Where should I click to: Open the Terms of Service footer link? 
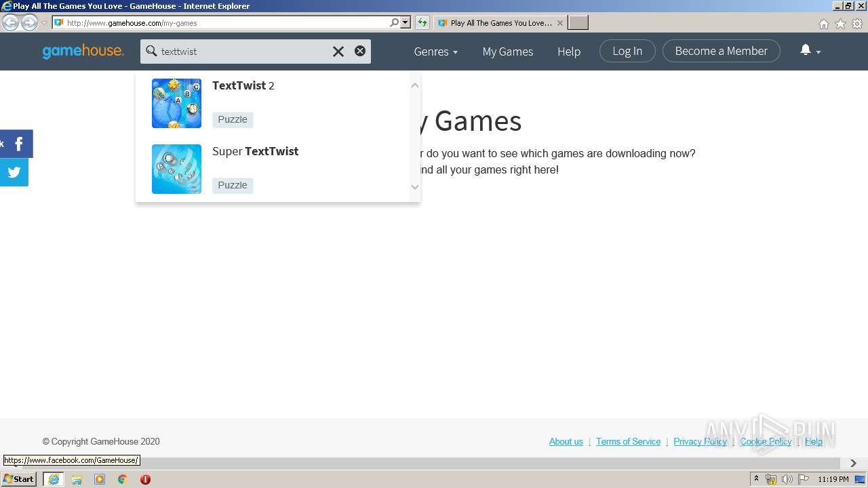[x=628, y=441]
